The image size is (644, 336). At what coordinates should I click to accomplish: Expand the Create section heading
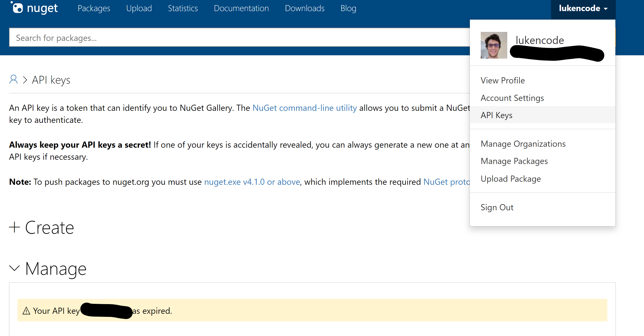click(x=49, y=228)
